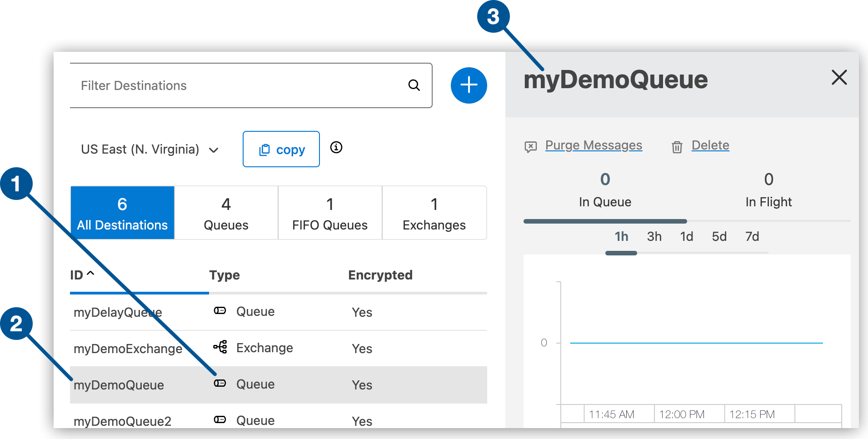The height and width of the screenshot is (439, 868).
Task: Click the blue plus icon to create destination
Action: coord(469,85)
